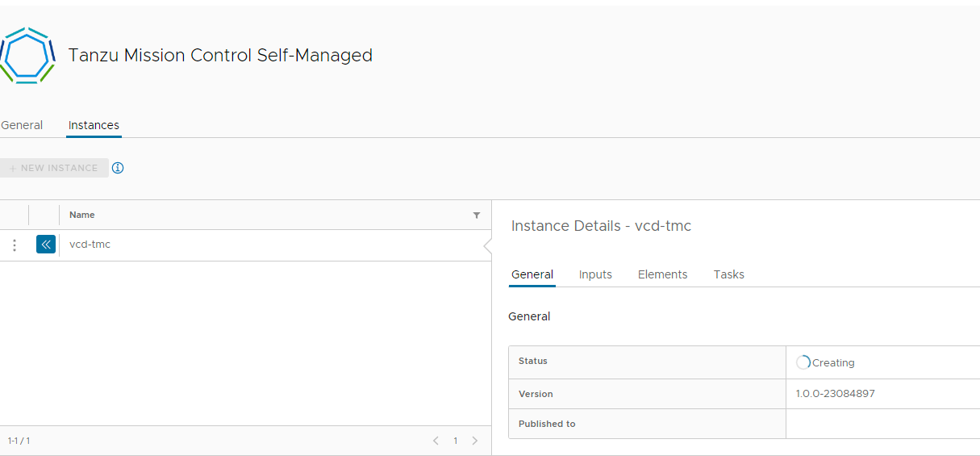View the Tasks tab in Instance Details
The height and width of the screenshot is (456, 980).
click(x=728, y=274)
